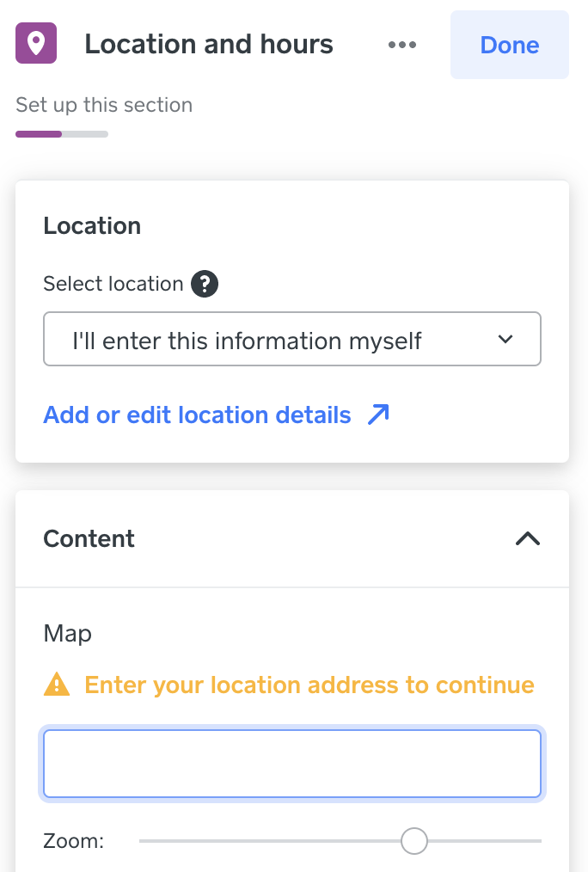Click the external arrow icon beside location details
The height and width of the screenshot is (872, 588).
tap(378, 415)
